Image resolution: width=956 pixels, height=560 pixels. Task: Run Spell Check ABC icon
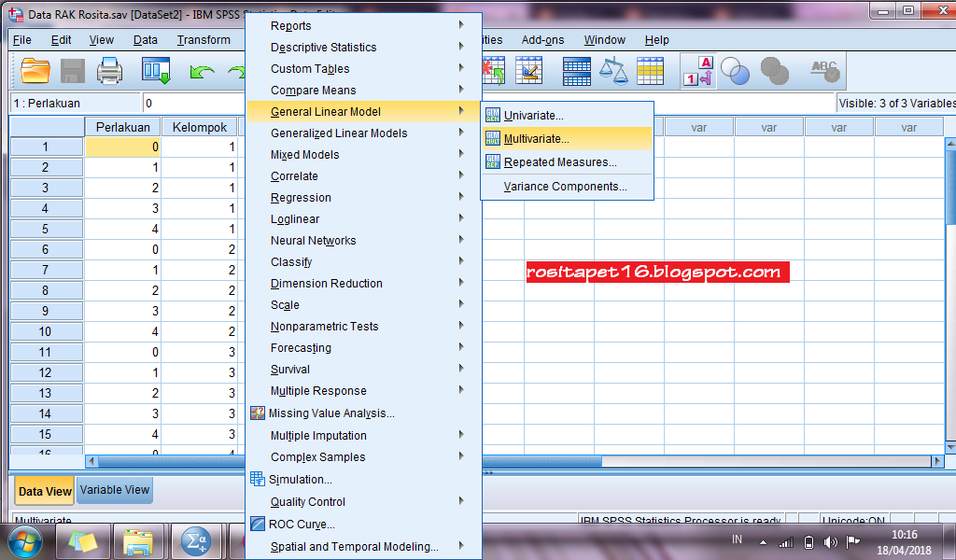click(x=825, y=71)
